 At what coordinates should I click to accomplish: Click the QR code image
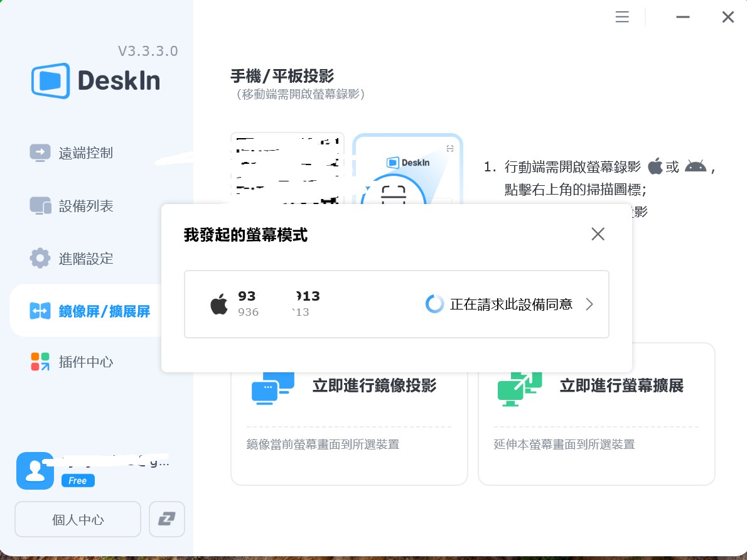click(288, 169)
